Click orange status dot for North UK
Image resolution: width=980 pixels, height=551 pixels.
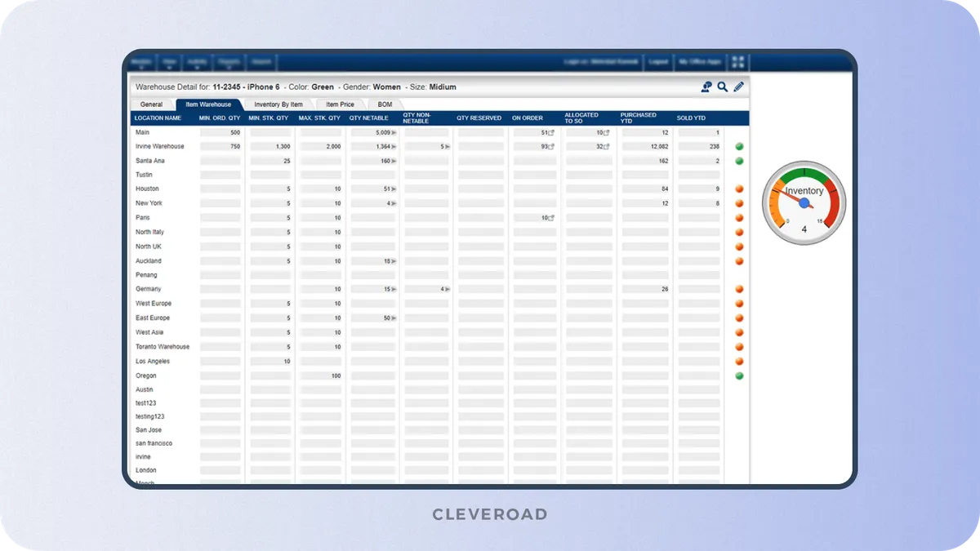739,247
